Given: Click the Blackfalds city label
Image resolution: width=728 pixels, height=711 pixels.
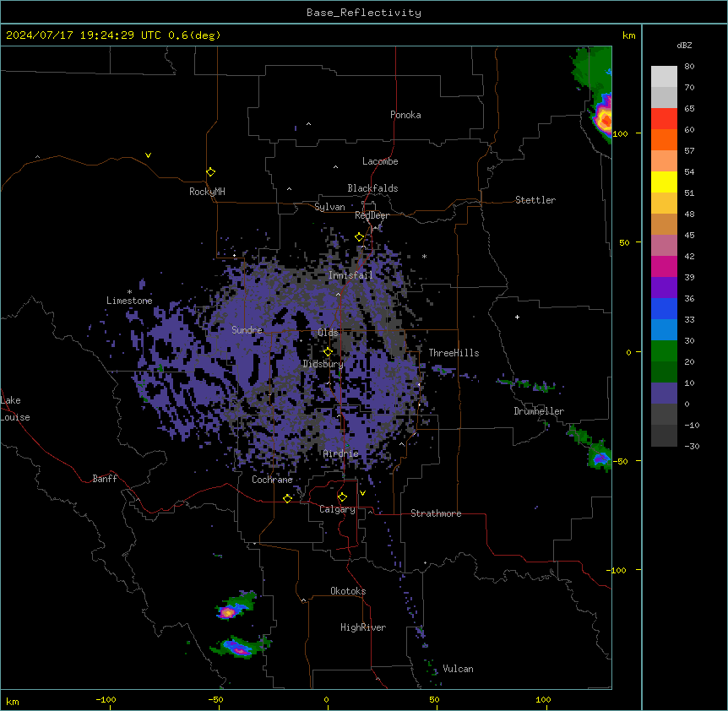Looking at the screenshot, I should (372, 188).
